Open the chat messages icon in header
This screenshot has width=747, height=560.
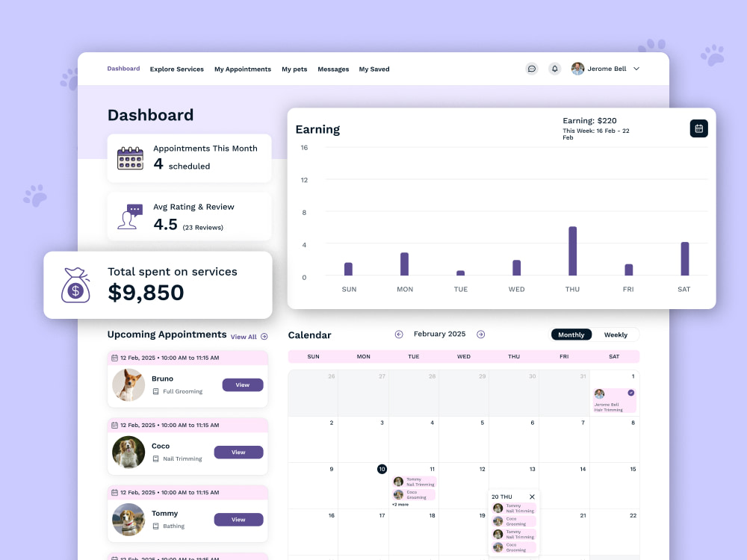click(532, 69)
